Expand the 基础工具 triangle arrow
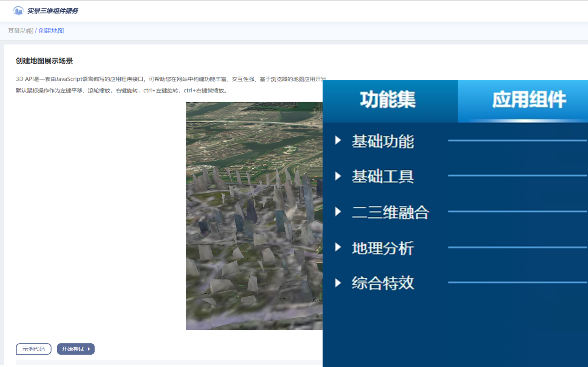Screen dimensions: 588x367 (338, 176)
